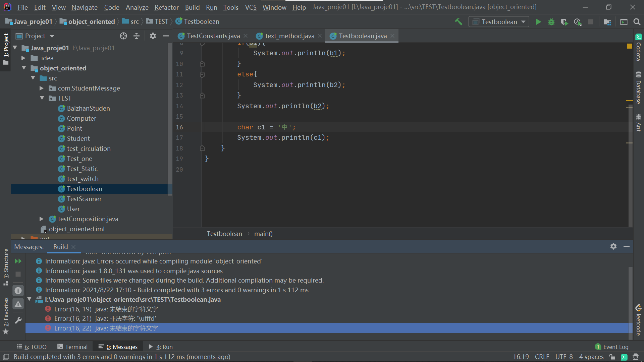The width and height of the screenshot is (644, 362).
Task: Open Project panel settings gear
Action: (153, 36)
